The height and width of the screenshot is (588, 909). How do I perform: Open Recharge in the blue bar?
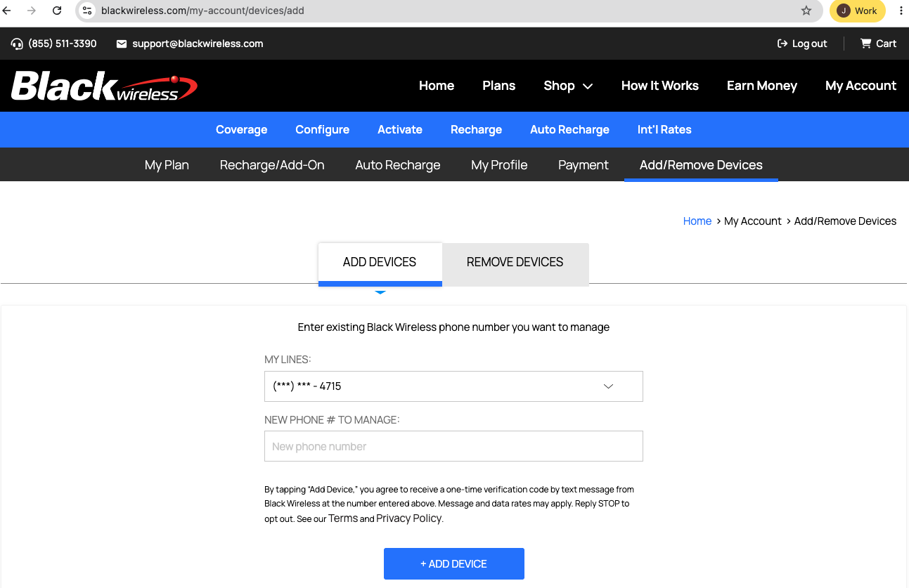point(477,129)
